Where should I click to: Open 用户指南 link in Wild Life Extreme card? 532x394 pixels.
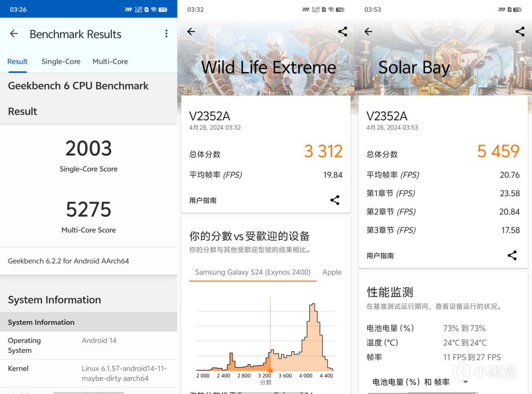(203, 200)
